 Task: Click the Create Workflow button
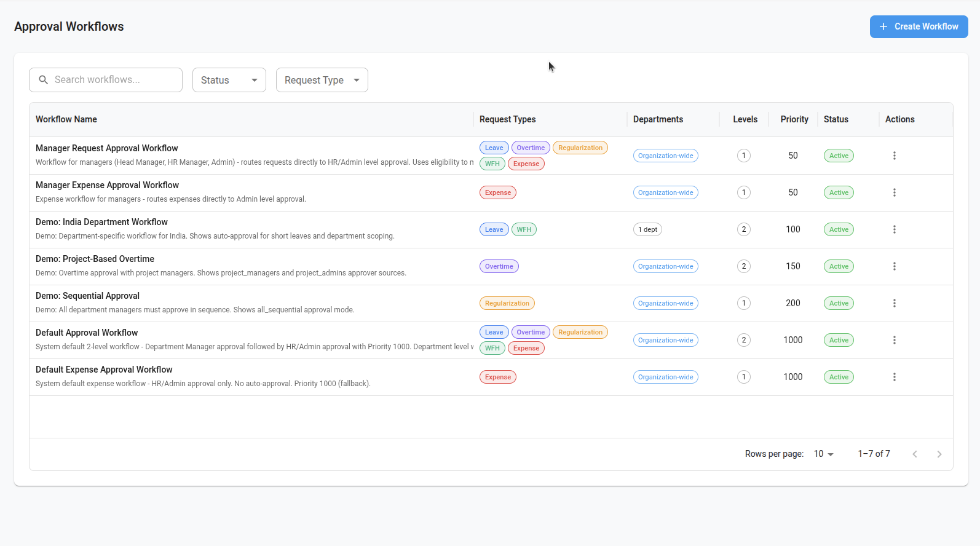pyautogui.click(x=919, y=26)
